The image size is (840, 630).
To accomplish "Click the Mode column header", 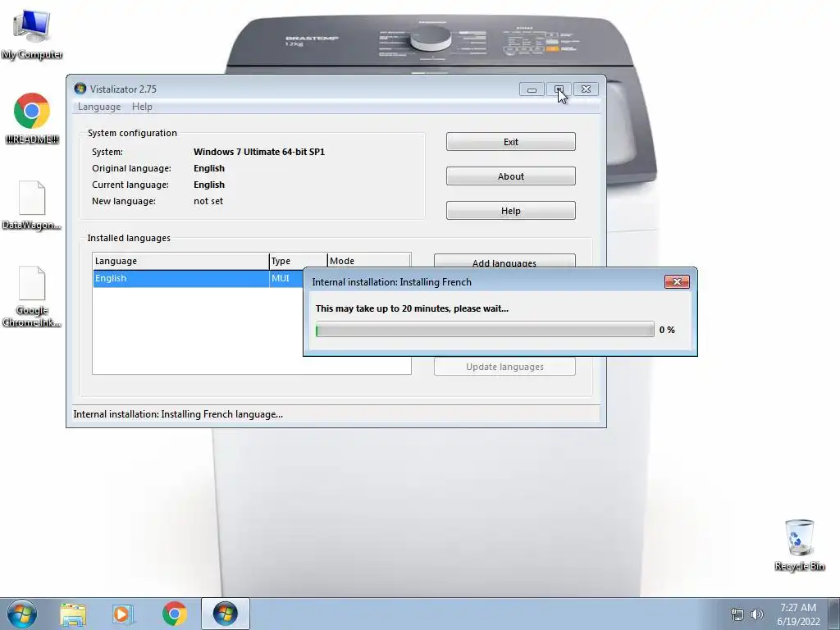I will click(369, 261).
